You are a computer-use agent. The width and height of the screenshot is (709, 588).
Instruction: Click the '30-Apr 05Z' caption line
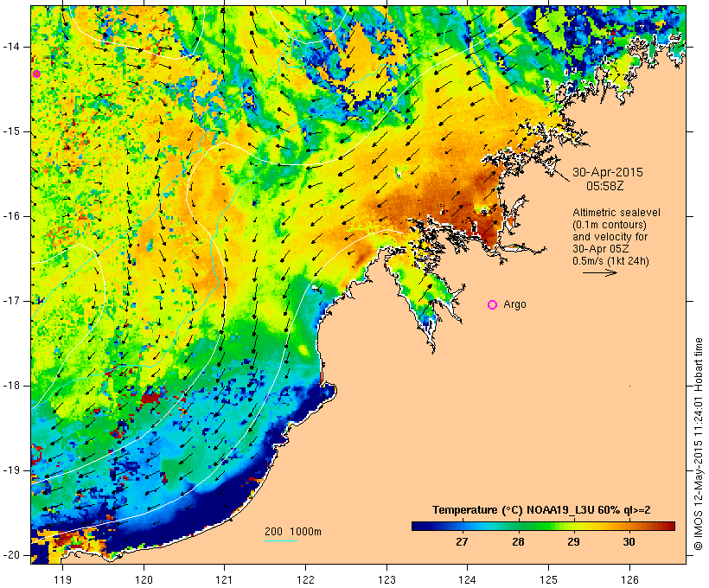600,249
